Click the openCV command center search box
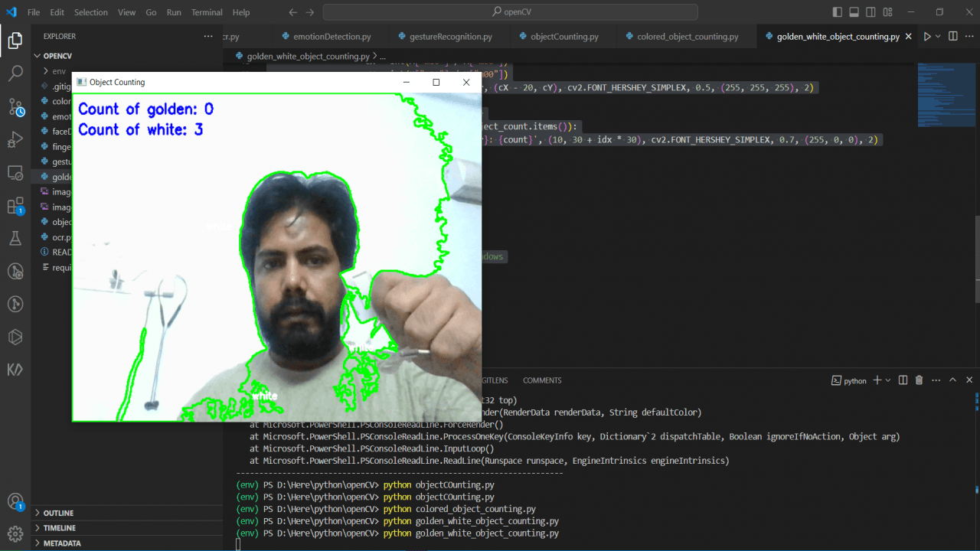The width and height of the screenshot is (980, 551). coord(510,12)
